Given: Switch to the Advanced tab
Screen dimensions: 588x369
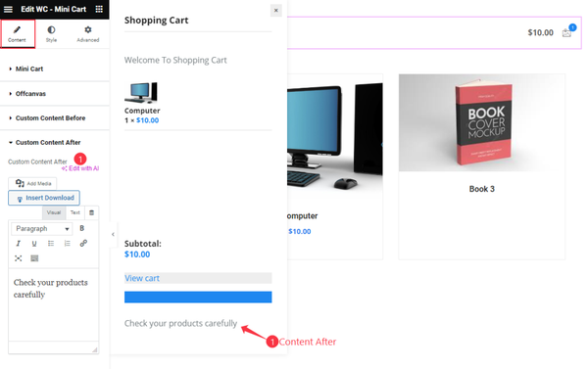Looking at the screenshot, I should coord(88,33).
